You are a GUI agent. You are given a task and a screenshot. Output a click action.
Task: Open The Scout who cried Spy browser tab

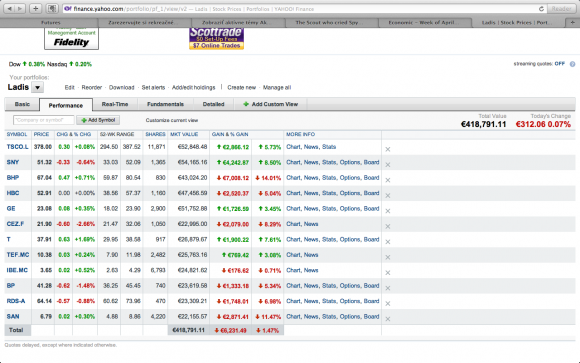tap(331, 23)
